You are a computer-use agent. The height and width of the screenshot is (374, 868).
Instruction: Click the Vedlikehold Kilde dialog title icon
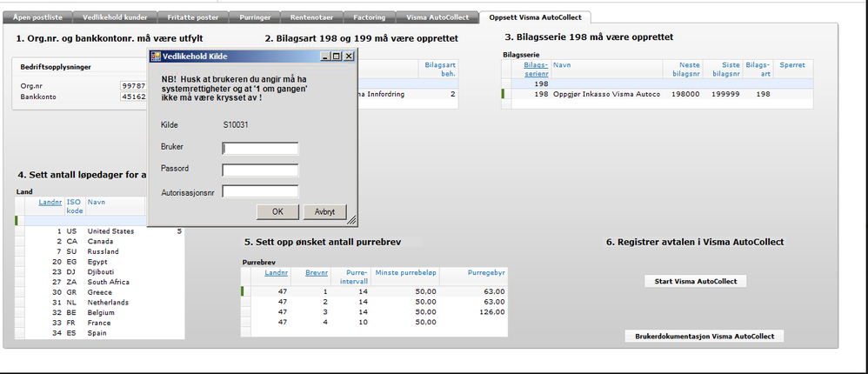pyautogui.click(x=156, y=56)
